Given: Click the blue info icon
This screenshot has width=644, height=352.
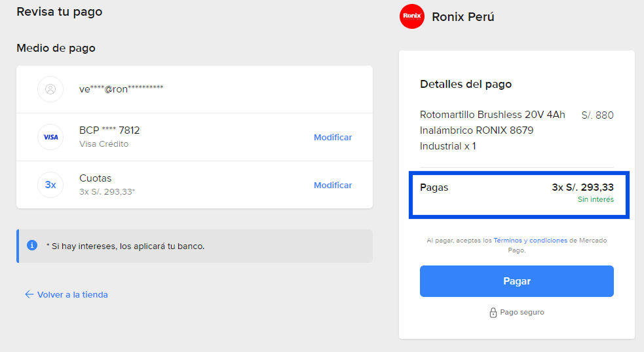Looking at the screenshot, I should [32, 245].
